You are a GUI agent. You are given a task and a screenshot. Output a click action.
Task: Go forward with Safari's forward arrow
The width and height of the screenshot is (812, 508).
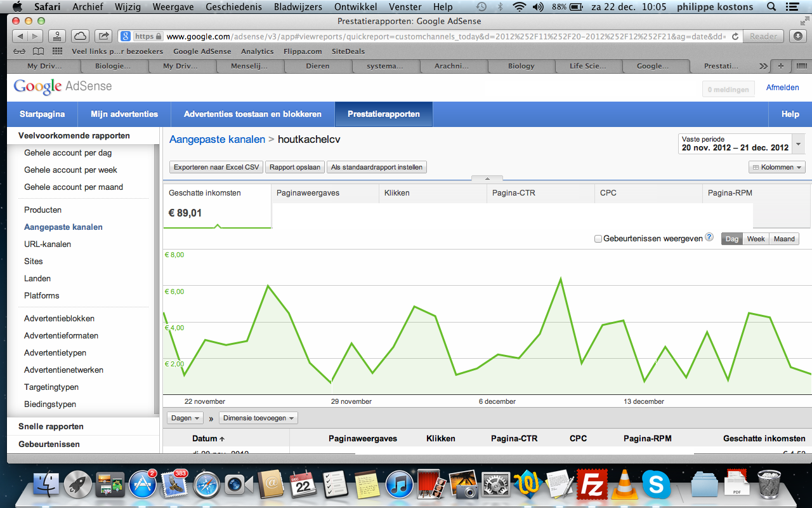click(36, 36)
